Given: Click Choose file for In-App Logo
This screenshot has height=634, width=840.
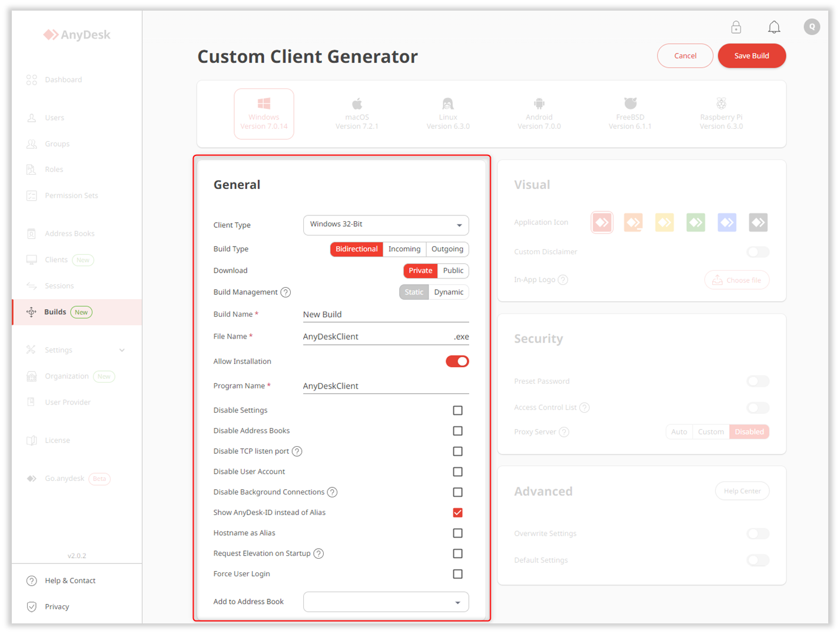Looking at the screenshot, I should (737, 280).
